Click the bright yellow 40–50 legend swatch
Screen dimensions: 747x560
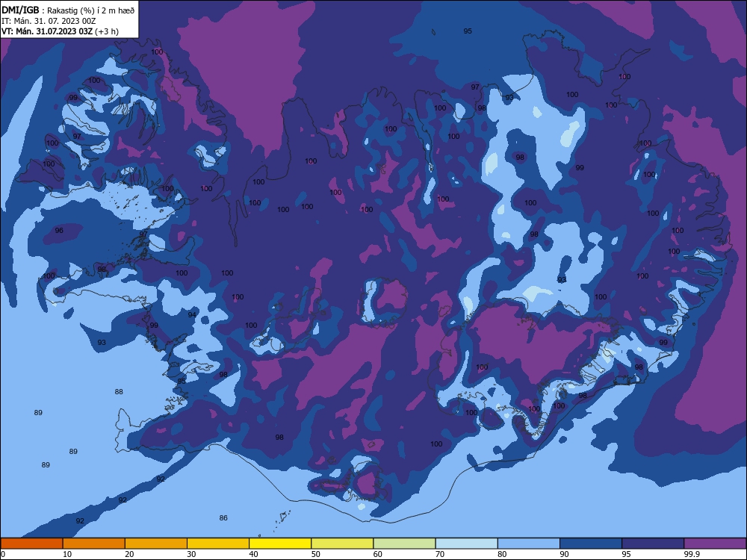pos(280,544)
